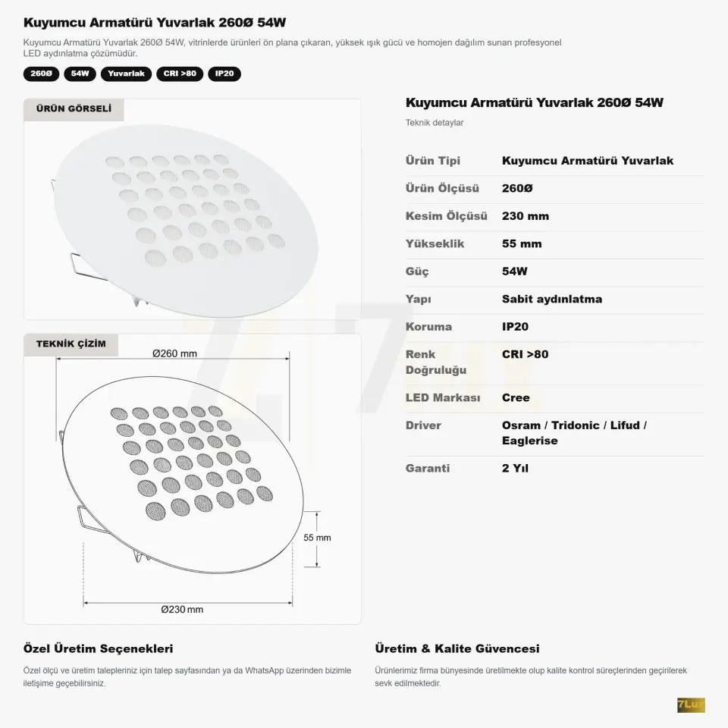Click the Yuvarlak tag pill
728x728 pixels.
coord(127,74)
